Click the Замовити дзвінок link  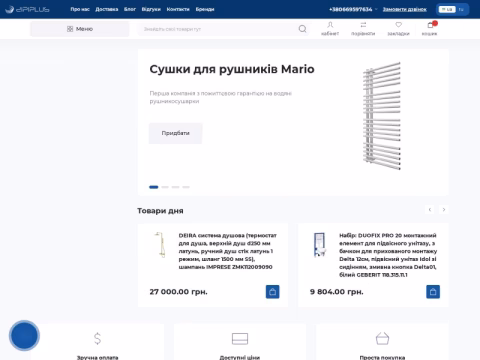(x=405, y=9)
